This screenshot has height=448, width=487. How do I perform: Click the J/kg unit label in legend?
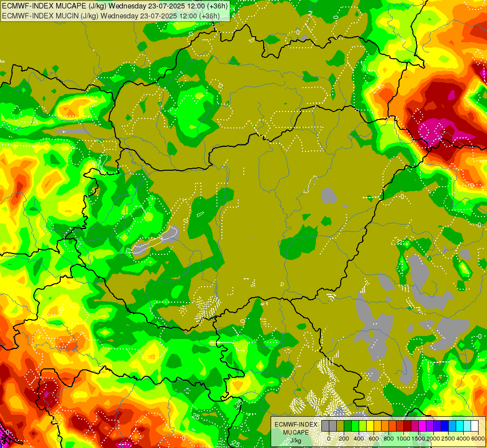click(x=295, y=441)
